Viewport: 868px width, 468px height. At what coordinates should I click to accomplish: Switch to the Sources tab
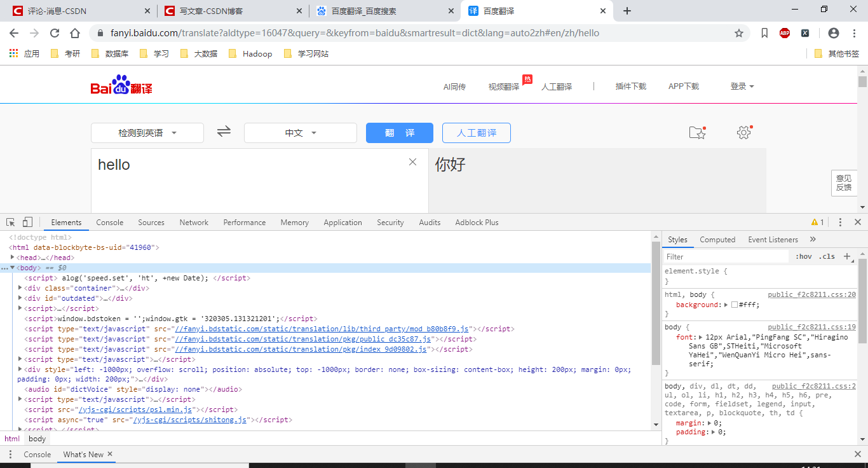pos(151,223)
